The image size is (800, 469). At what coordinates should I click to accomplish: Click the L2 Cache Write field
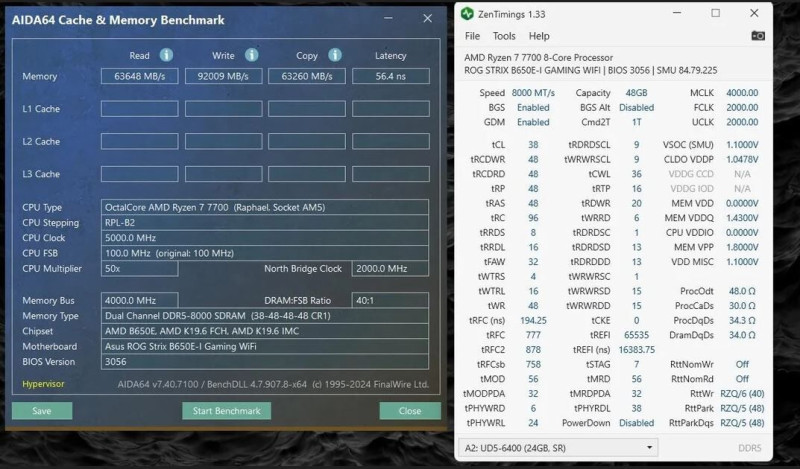[x=223, y=141]
